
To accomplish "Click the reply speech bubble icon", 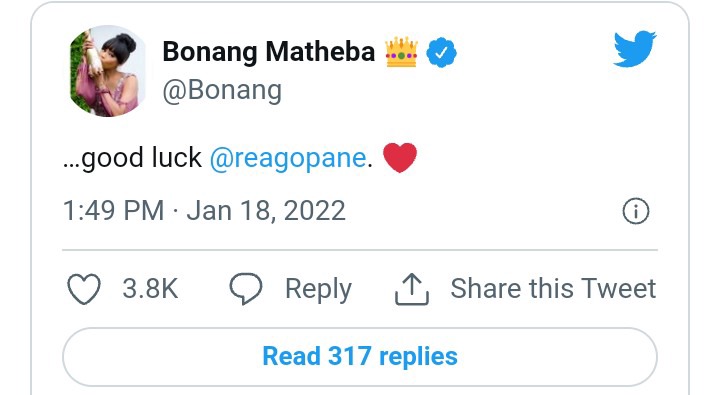I will [x=246, y=289].
